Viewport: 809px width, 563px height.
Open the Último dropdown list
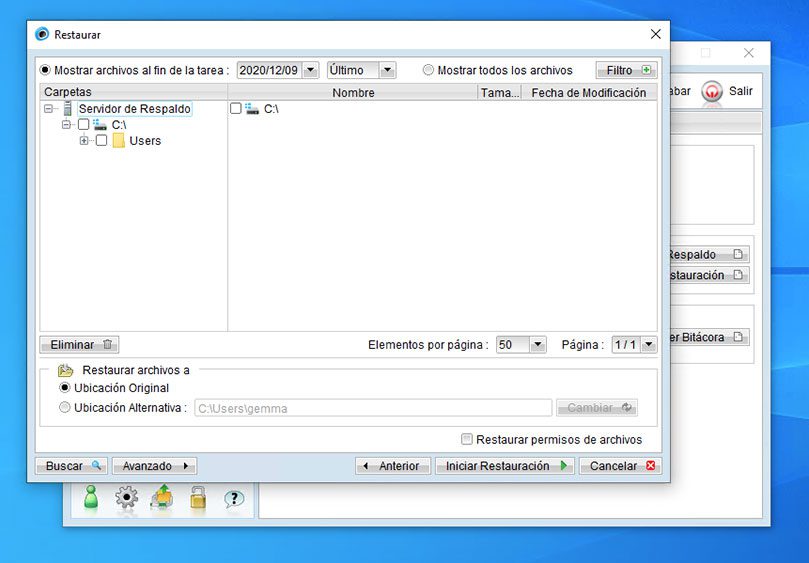(387, 70)
